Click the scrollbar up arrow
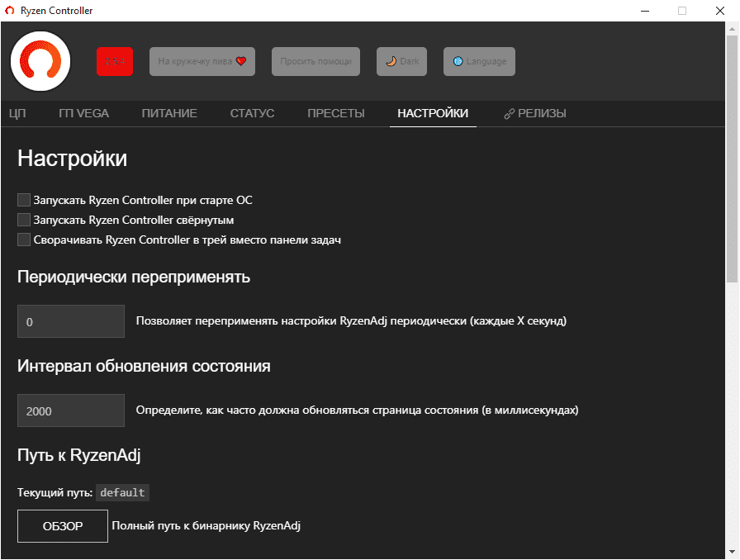740x560 pixels. (733, 29)
